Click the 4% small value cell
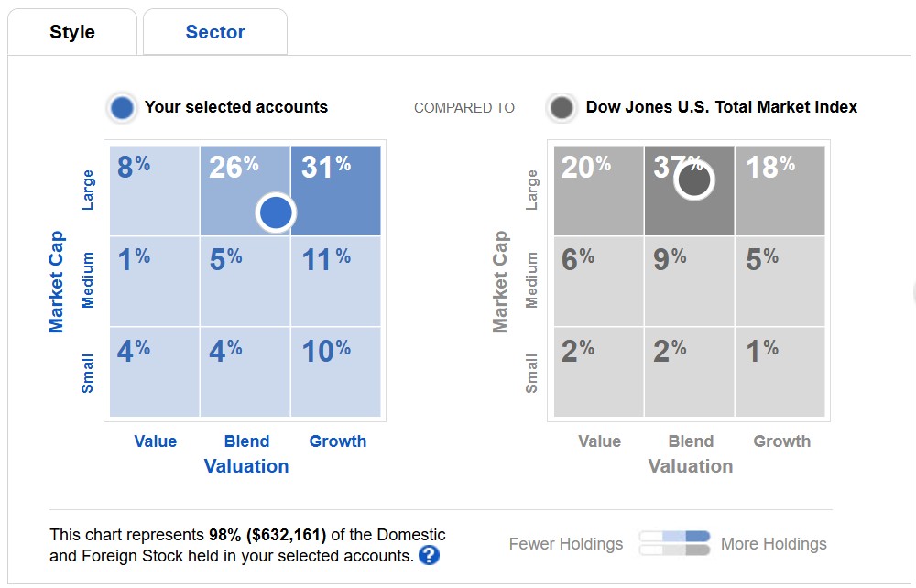The width and height of the screenshot is (916, 588). (154, 372)
